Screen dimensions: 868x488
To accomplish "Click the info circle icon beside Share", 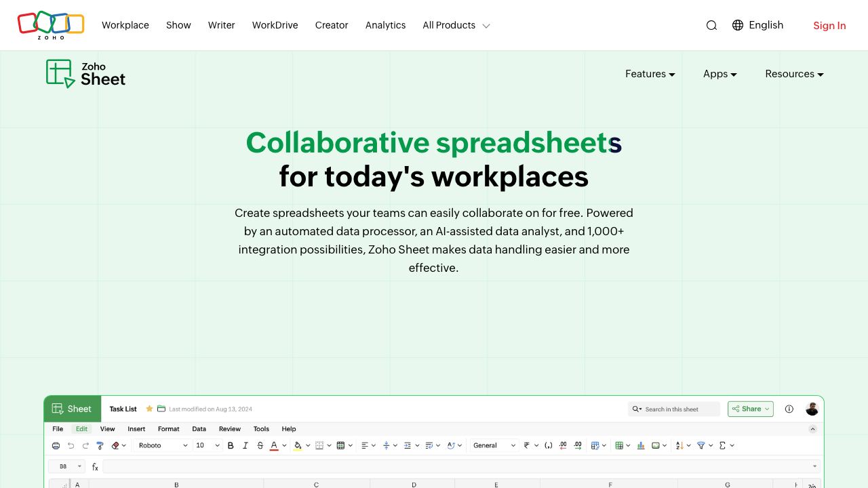I will 789,409.
